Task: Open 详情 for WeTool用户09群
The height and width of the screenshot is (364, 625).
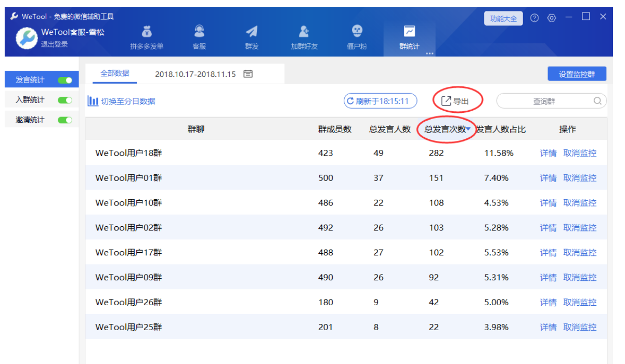Action: click(548, 278)
